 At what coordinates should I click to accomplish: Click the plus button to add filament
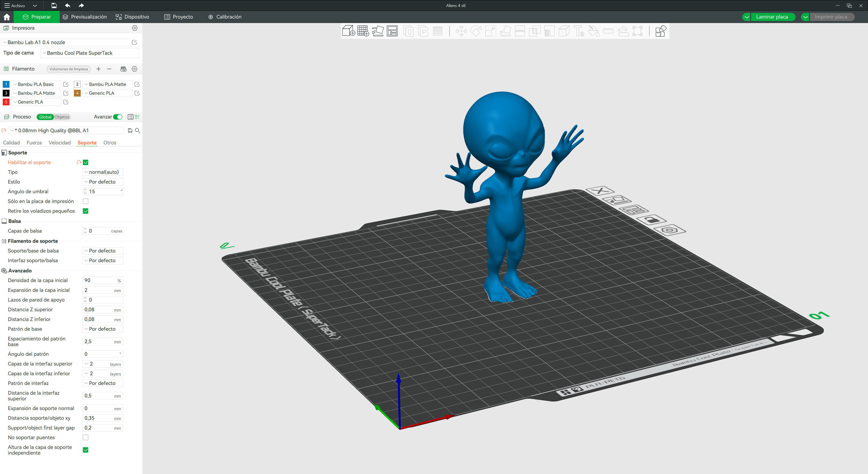pyautogui.click(x=98, y=69)
